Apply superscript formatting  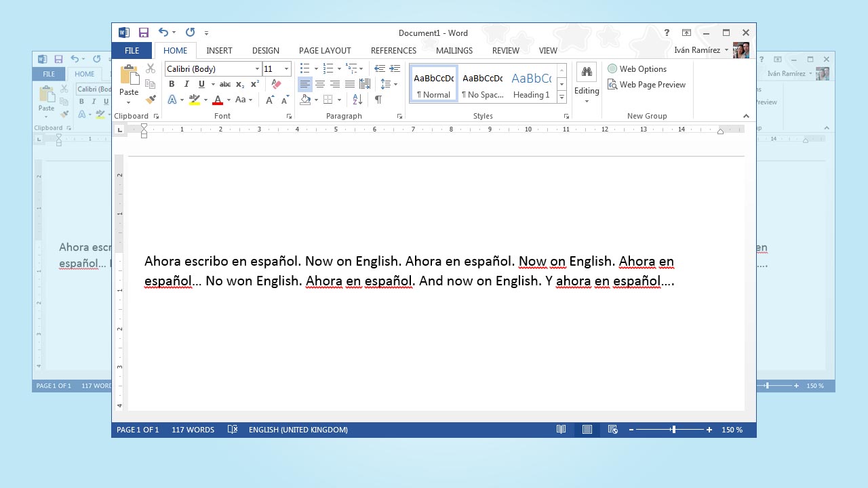pos(254,84)
